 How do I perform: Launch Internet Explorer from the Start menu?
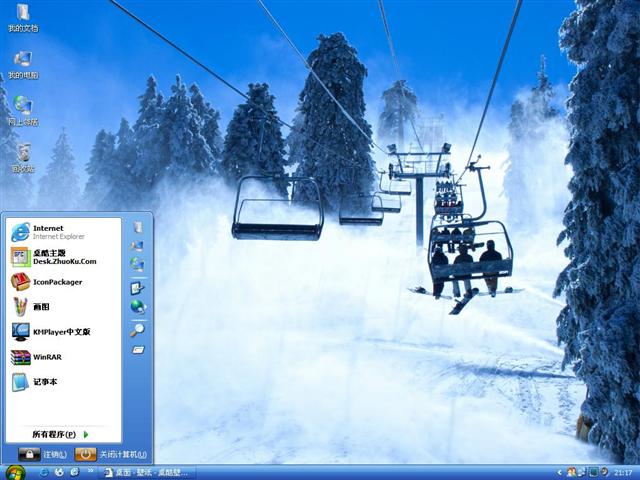63,232
